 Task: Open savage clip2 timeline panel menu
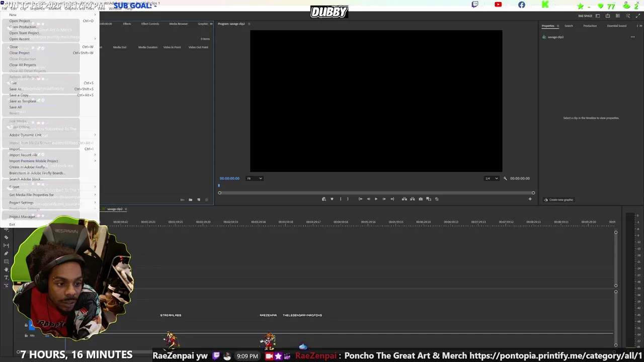click(126, 209)
